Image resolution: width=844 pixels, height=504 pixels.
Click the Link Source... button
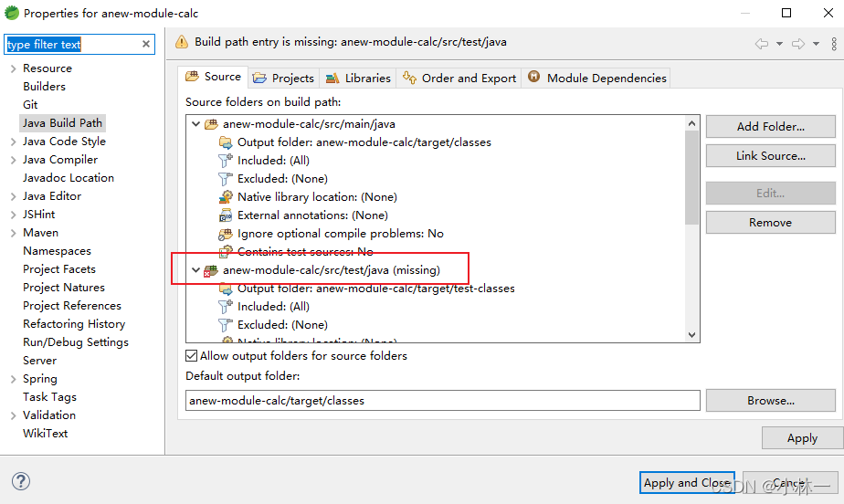pos(770,155)
